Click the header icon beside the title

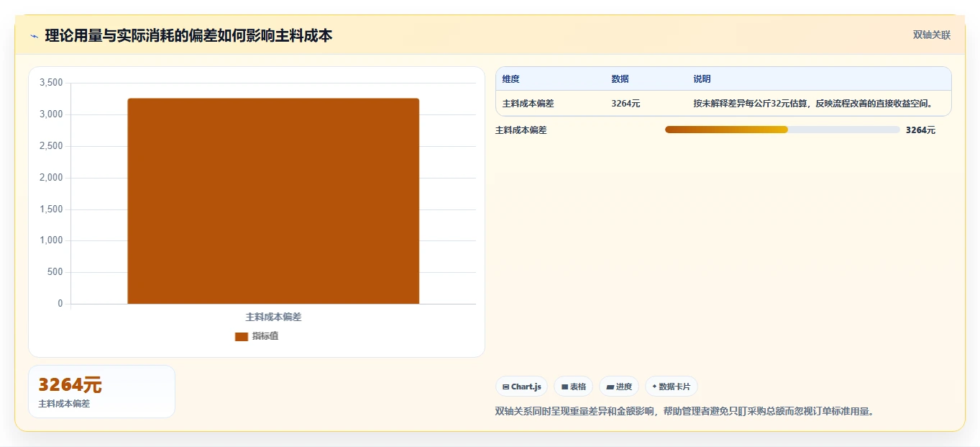point(35,36)
